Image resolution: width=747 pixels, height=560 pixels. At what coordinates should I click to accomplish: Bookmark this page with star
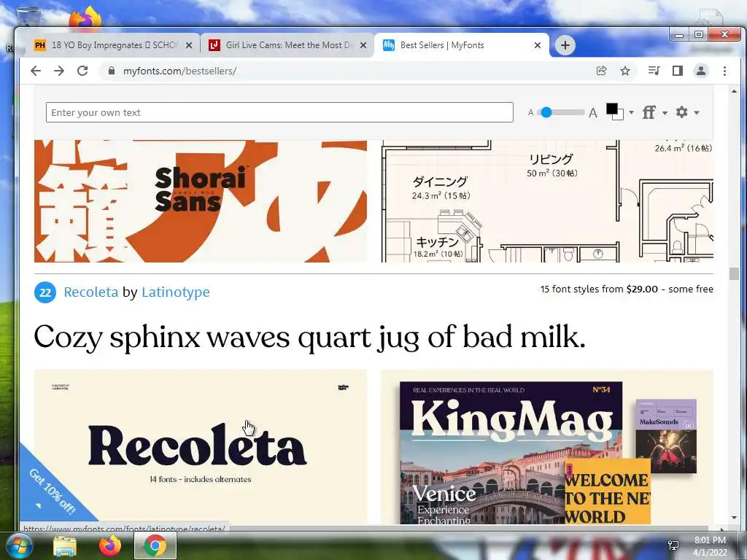pyautogui.click(x=625, y=71)
